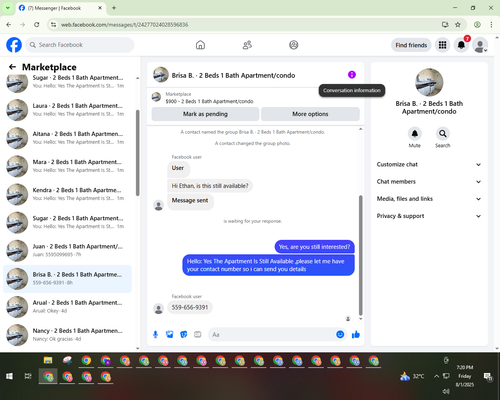Open the Windows notification center icon
The width and height of the screenshot is (500, 400).
(x=488, y=376)
